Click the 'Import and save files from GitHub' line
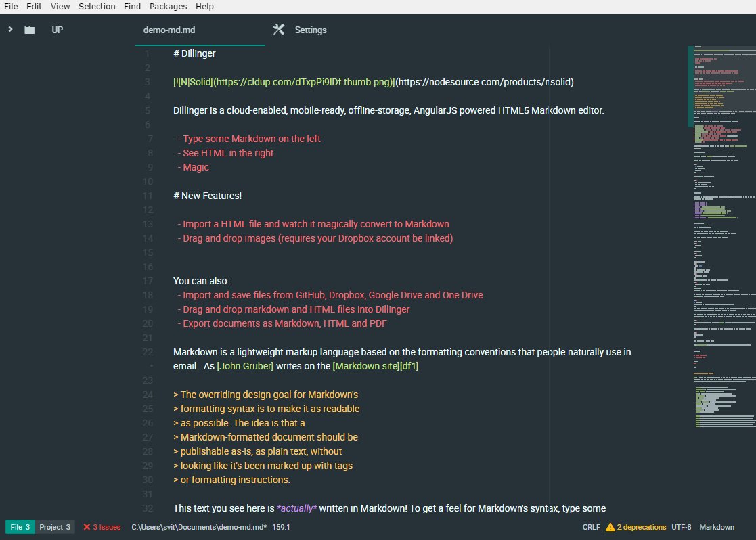 point(330,295)
